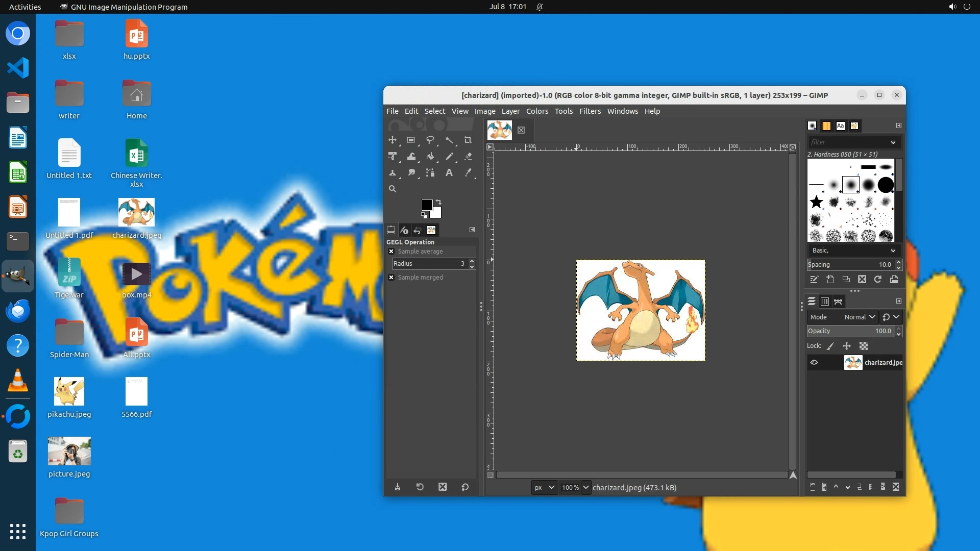
Task: Select the Move tool
Action: point(392,140)
